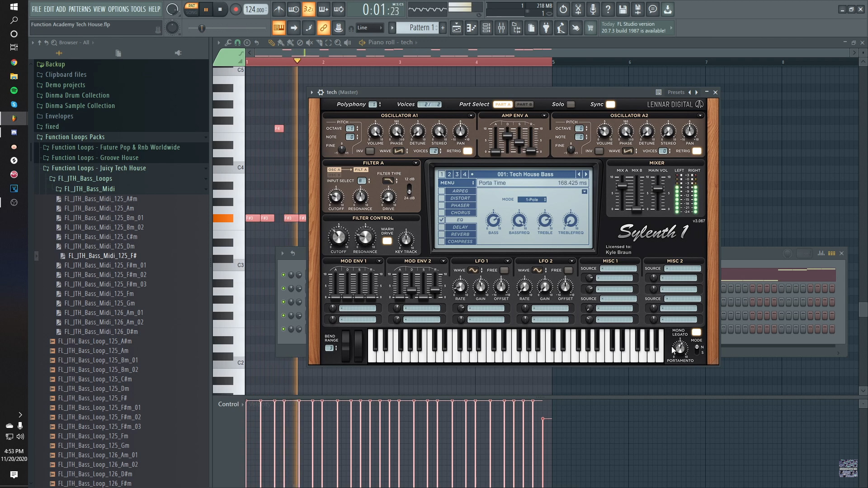Image resolution: width=868 pixels, height=488 pixels.
Task: Toggle the Piano roll snap magnet icon
Action: [x=237, y=42]
